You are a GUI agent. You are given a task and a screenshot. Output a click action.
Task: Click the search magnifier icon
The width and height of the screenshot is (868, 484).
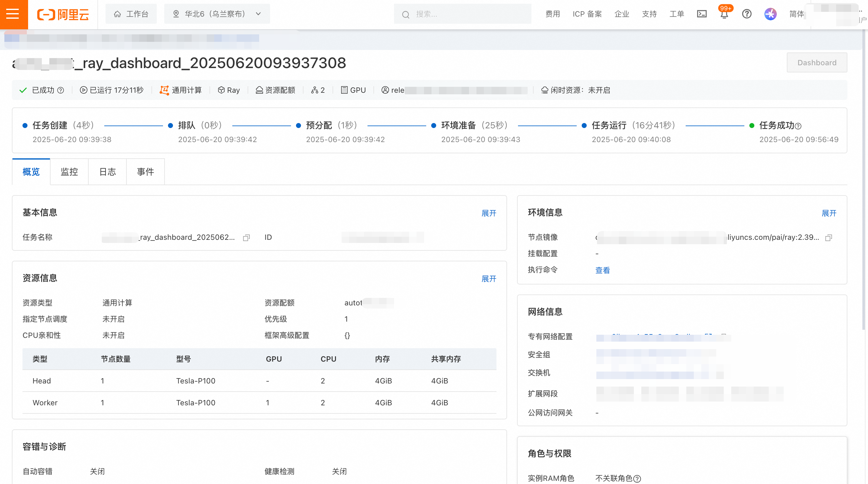tap(406, 14)
